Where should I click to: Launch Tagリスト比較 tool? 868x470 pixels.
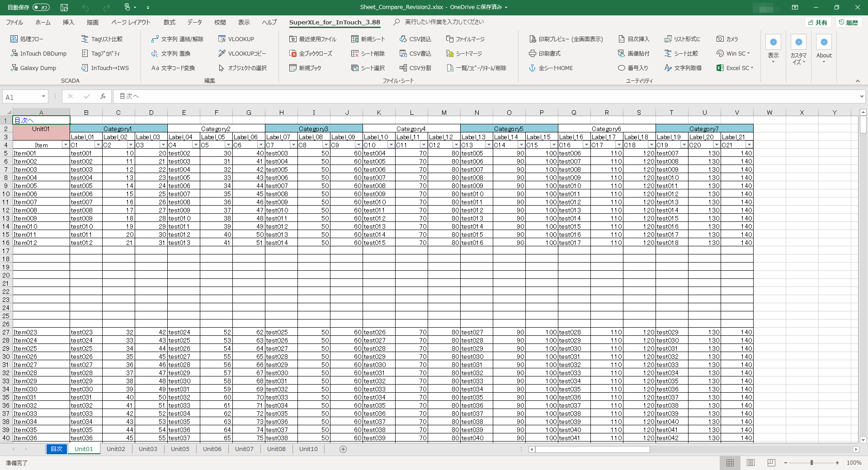tap(102, 39)
